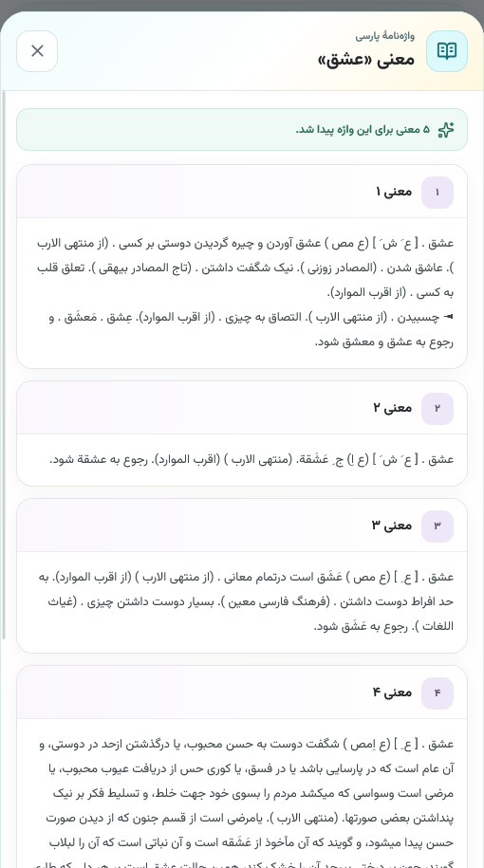484x868 pixels.
Task: Click the first meaning's definition text
Action: (x=244, y=292)
